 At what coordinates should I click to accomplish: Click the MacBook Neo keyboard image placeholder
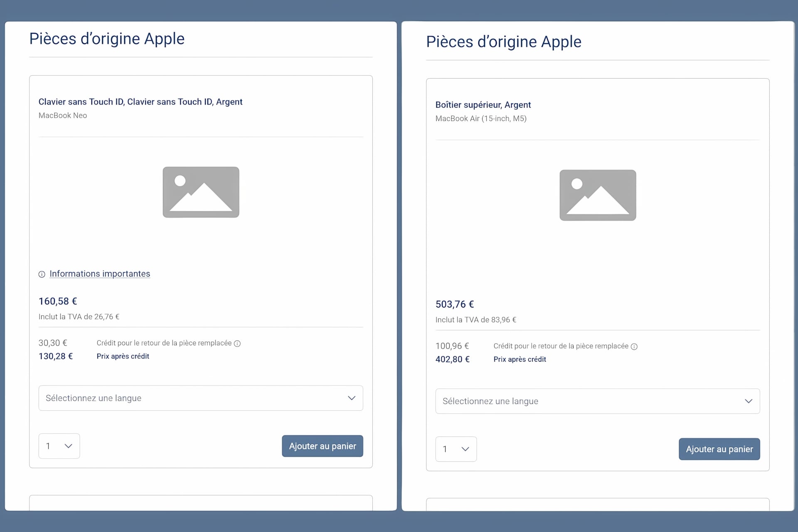click(201, 192)
